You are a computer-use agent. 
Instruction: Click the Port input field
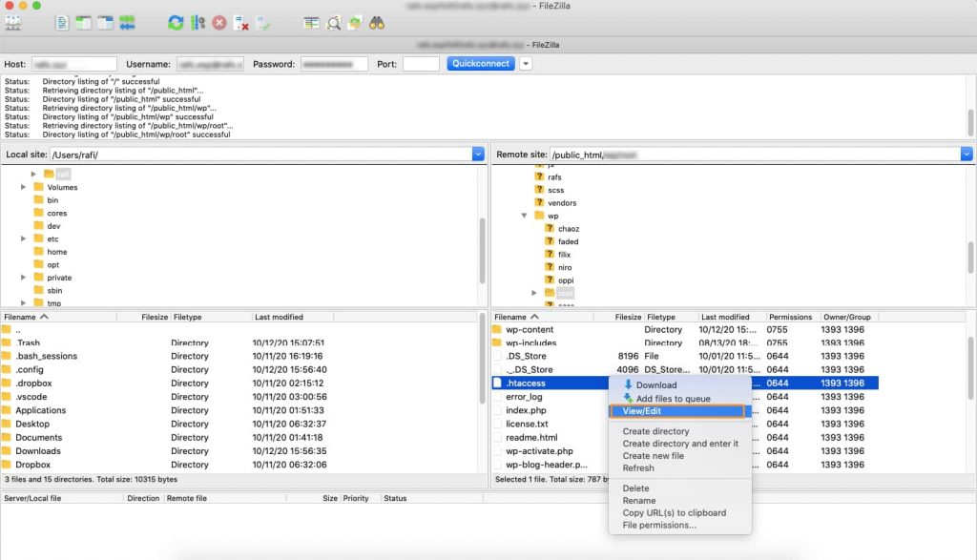(421, 64)
